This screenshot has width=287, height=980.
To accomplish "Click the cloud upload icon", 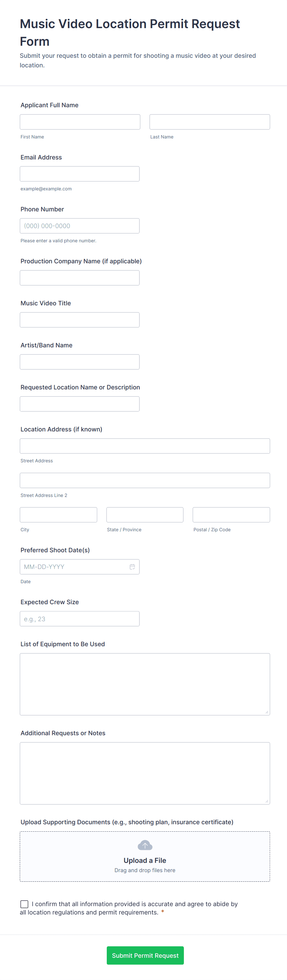I will 145,845.
